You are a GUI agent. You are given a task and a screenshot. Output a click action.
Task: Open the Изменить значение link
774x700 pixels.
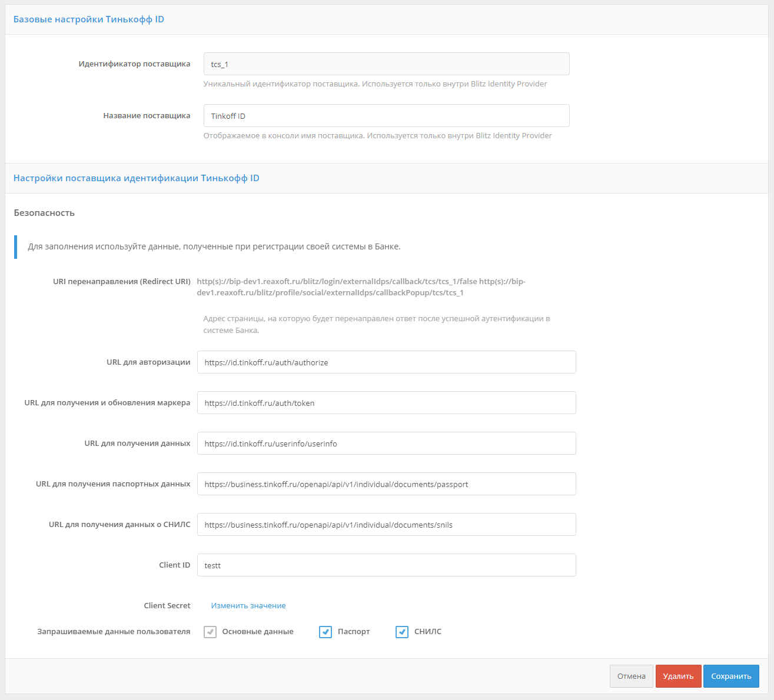(x=248, y=605)
